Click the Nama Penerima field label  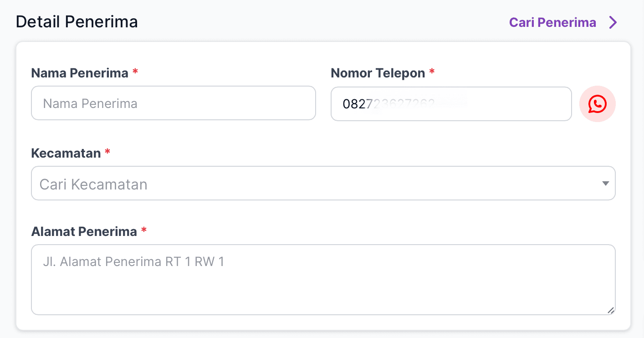80,73
